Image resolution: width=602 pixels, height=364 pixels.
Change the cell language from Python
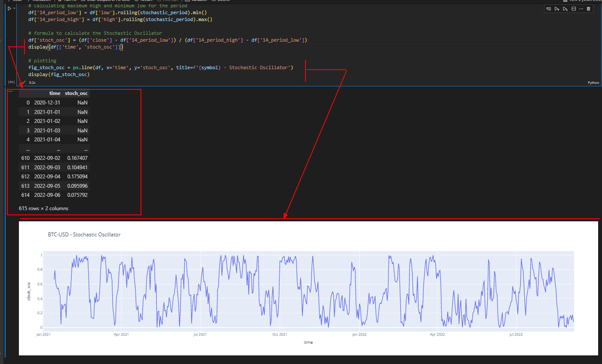pyautogui.click(x=593, y=83)
